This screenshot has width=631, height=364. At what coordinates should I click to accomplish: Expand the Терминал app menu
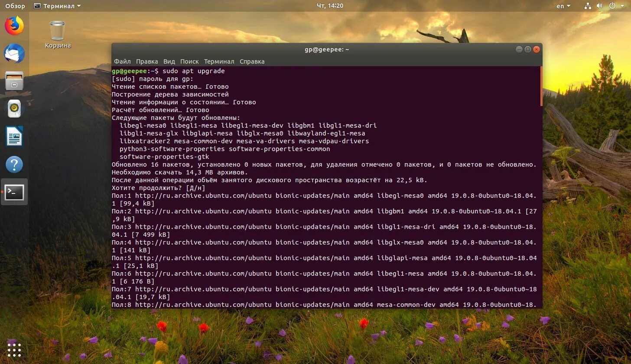(57, 6)
